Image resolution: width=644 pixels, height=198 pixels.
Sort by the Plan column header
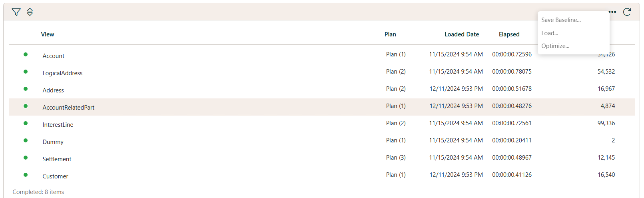(390, 34)
